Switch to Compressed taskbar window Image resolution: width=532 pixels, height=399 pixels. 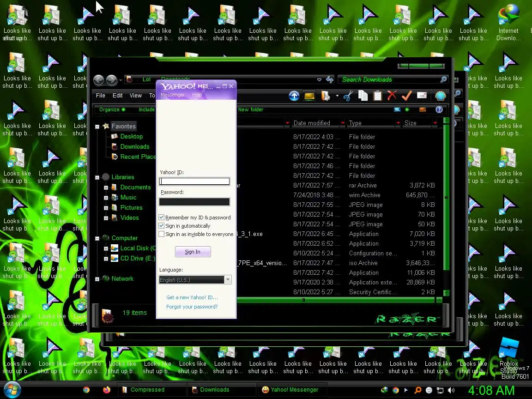151,390
